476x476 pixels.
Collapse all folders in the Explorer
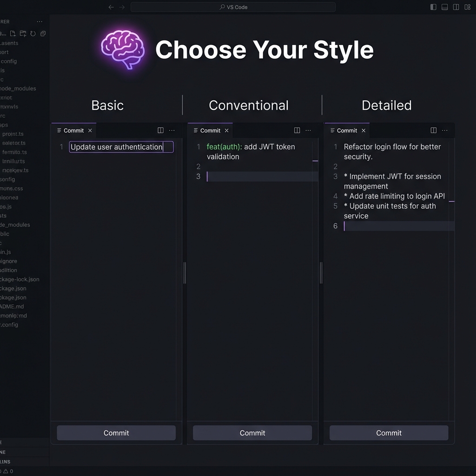point(43,33)
